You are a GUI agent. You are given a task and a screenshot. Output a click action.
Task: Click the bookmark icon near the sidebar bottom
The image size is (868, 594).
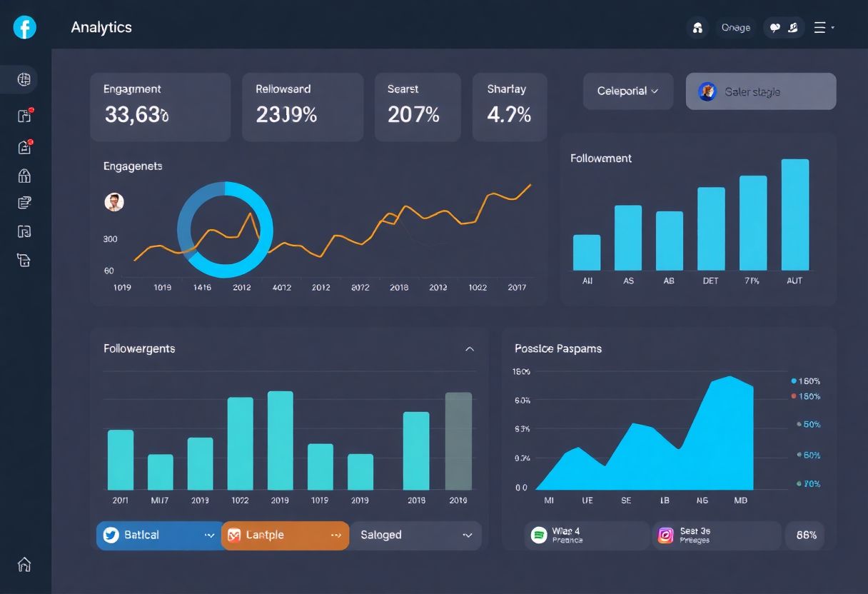pyautogui.click(x=24, y=261)
